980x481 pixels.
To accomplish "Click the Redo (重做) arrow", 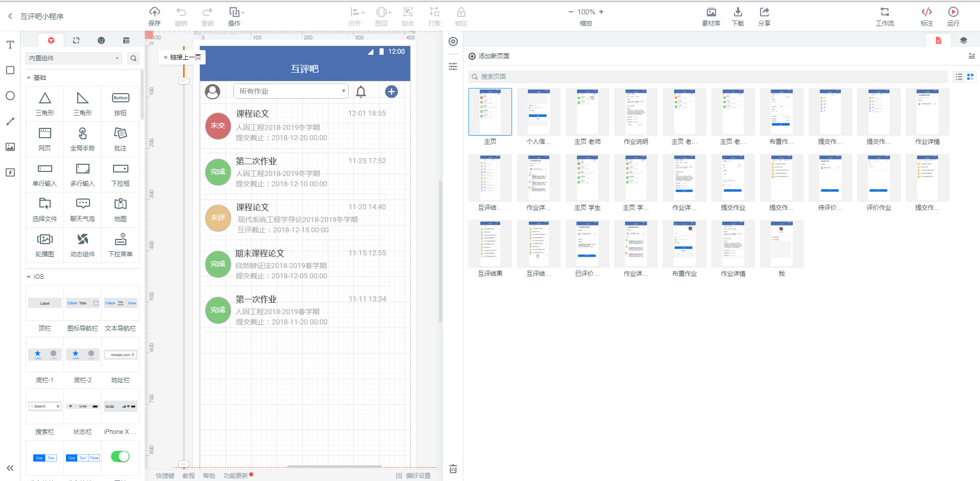I will [x=208, y=12].
